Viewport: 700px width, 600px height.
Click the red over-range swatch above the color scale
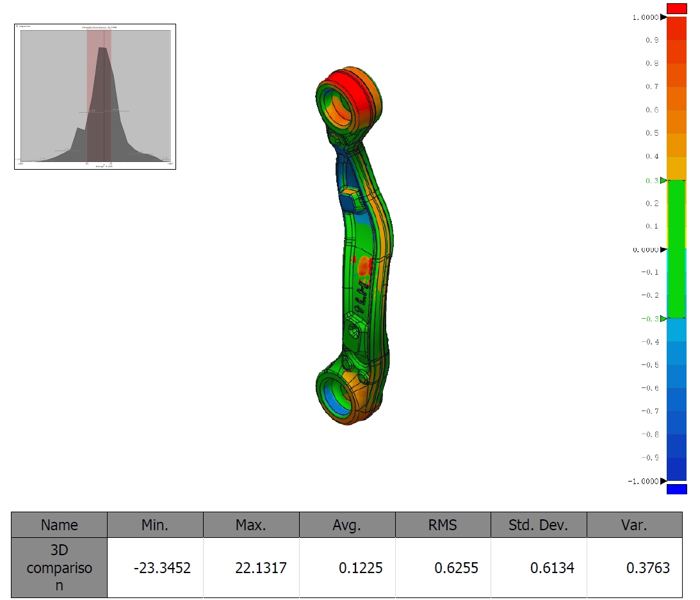[x=676, y=8]
